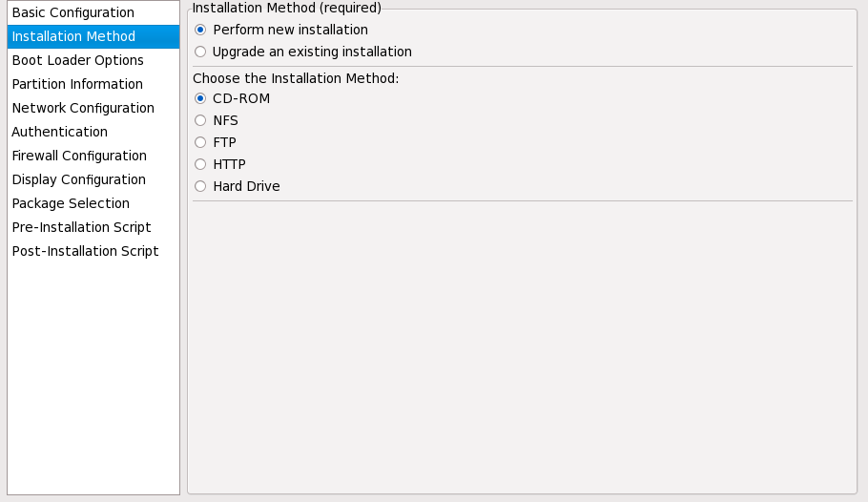
Task: Select the Perform new installation option
Action: pyautogui.click(x=200, y=31)
